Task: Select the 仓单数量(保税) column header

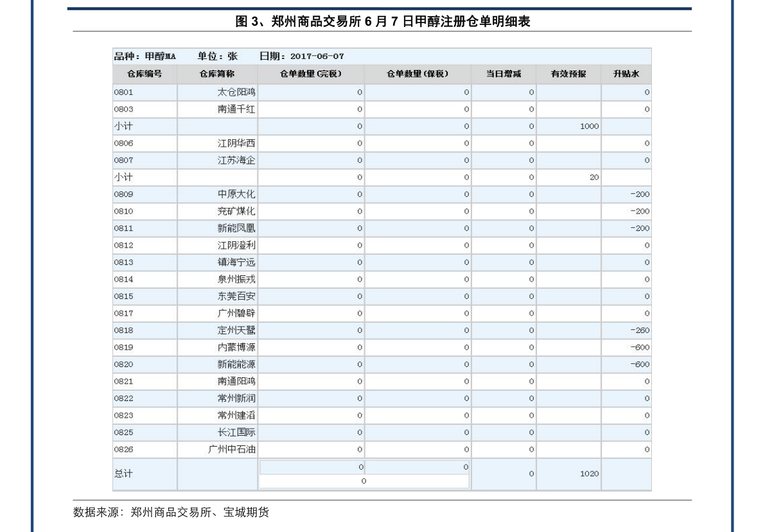Action: pyautogui.click(x=416, y=73)
